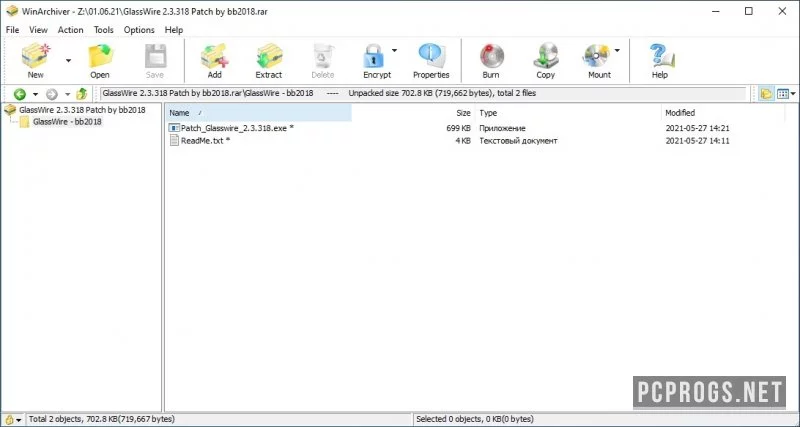800x427 pixels.
Task: Click the Текстовый документ type cell
Action: 518,141
